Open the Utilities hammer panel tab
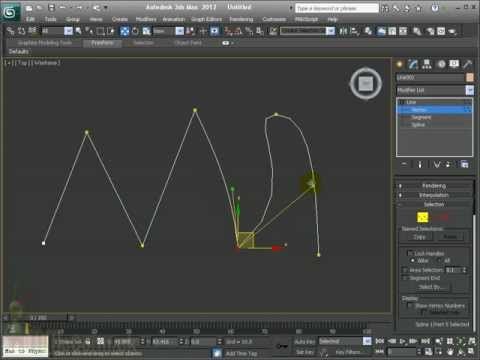The width and height of the screenshot is (480, 360). [468, 64]
